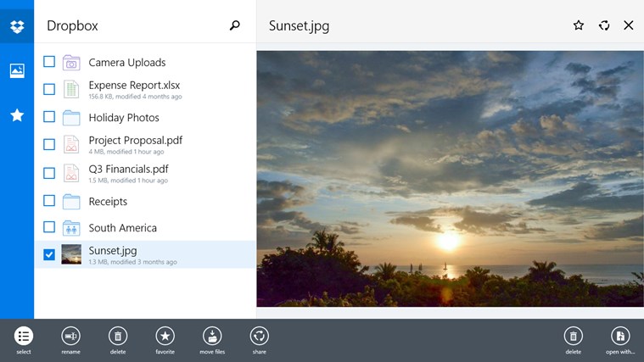Click the share icon in bottom bar
The height and width of the screenshot is (362, 644).
[260, 336]
